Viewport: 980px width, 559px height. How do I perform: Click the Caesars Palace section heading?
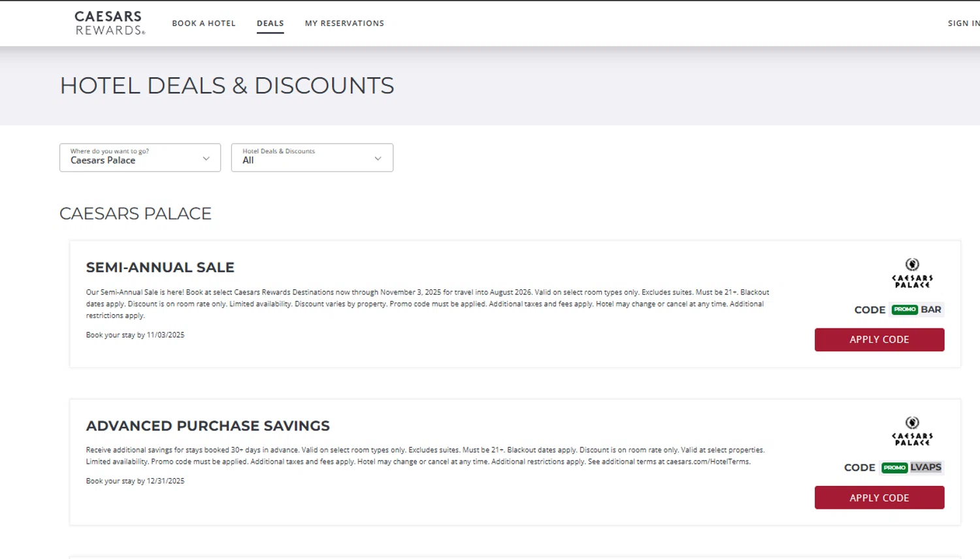tap(135, 214)
